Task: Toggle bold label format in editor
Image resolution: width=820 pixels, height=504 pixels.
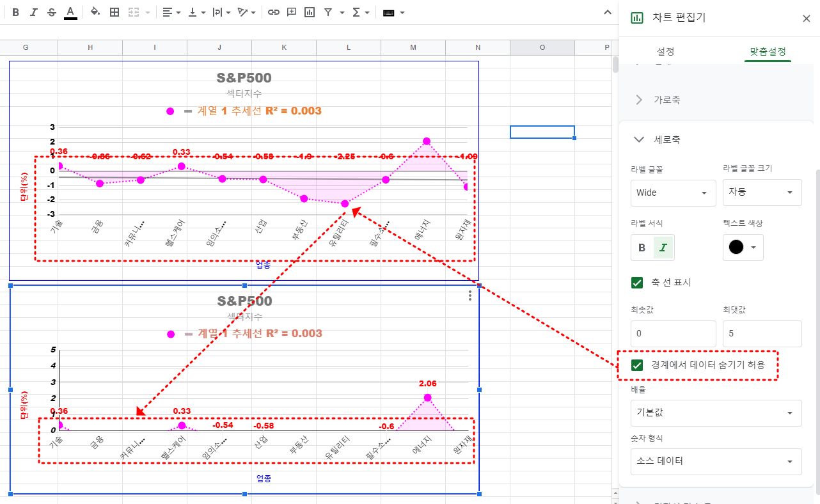Action: coord(642,248)
